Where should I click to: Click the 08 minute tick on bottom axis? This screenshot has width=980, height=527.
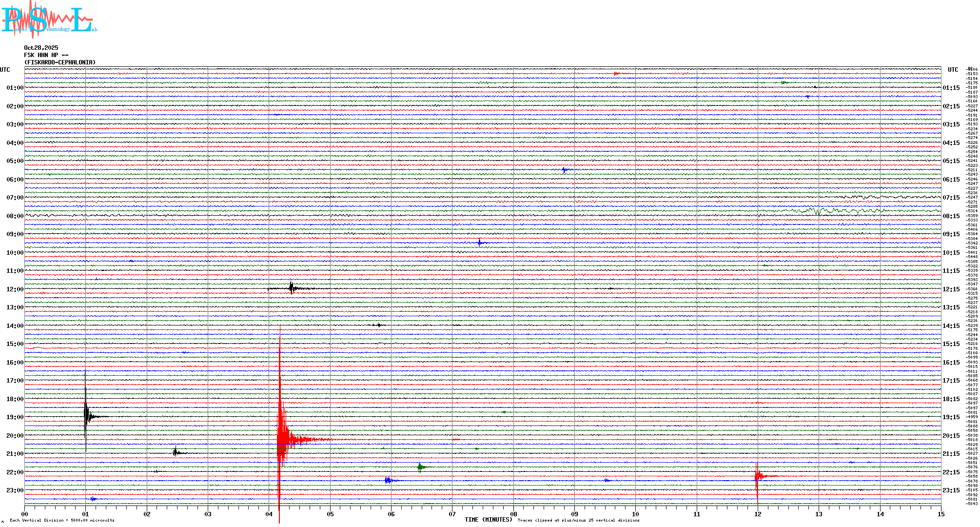[513, 514]
